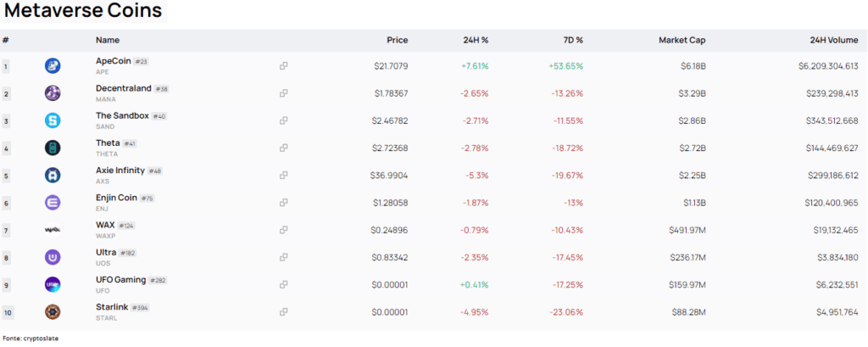Click the rank number 10 cell

point(7,312)
